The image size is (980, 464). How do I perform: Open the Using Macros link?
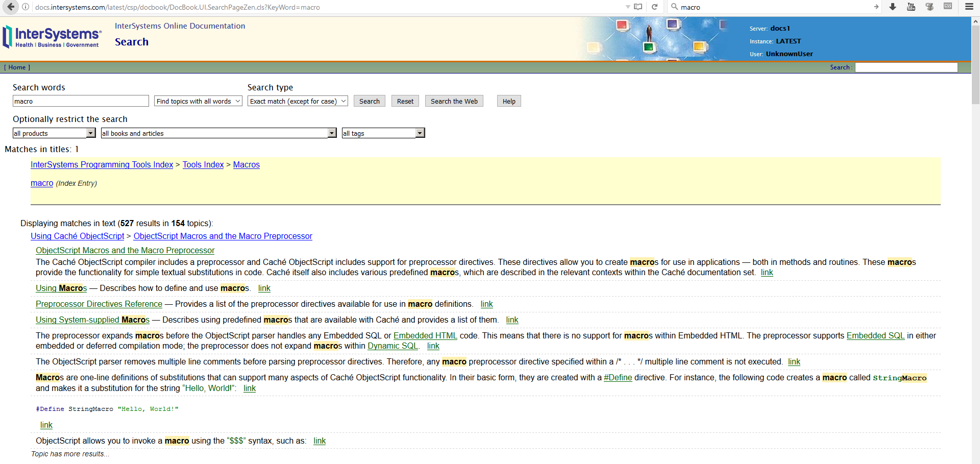pyautogui.click(x=61, y=288)
